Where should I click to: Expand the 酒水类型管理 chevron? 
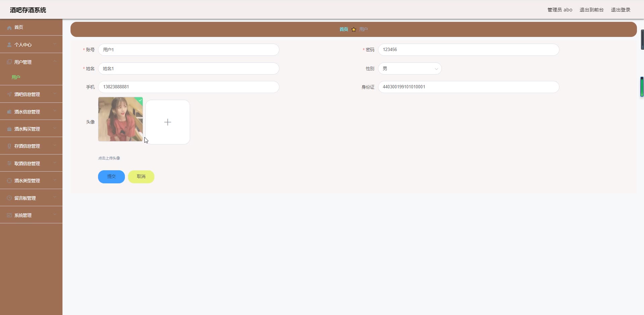coord(55,180)
